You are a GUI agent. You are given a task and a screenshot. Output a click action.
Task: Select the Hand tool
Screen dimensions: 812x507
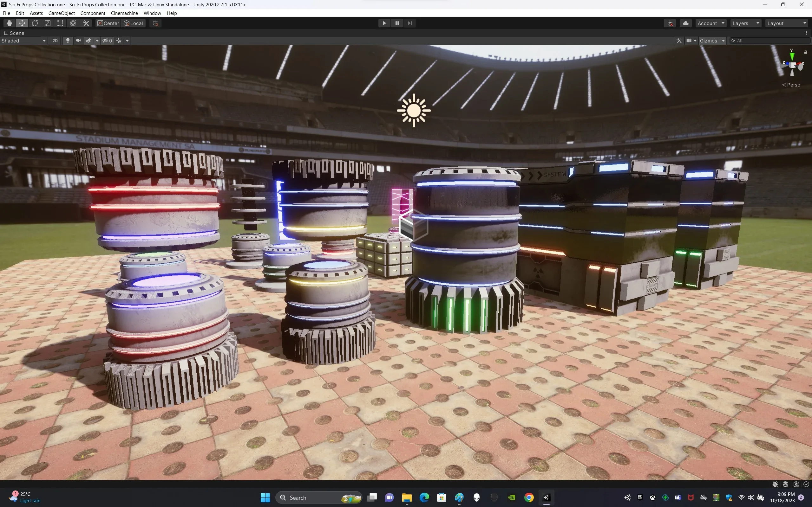tap(10, 23)
